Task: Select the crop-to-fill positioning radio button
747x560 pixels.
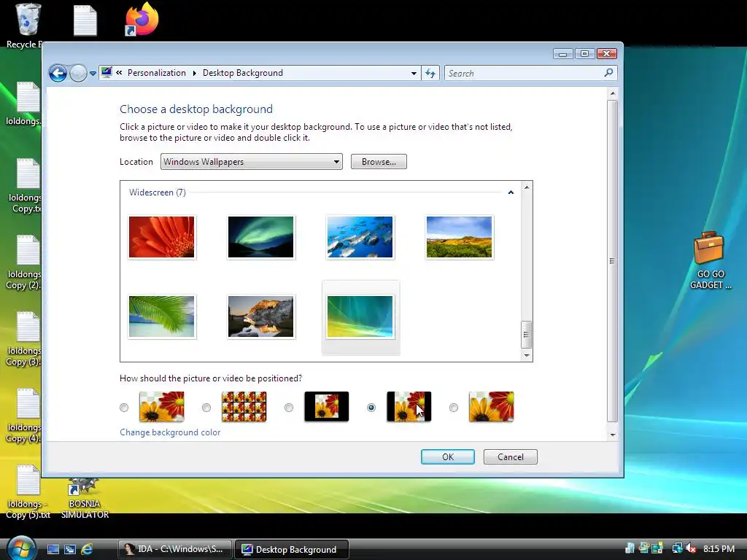Action: point(454,408)
